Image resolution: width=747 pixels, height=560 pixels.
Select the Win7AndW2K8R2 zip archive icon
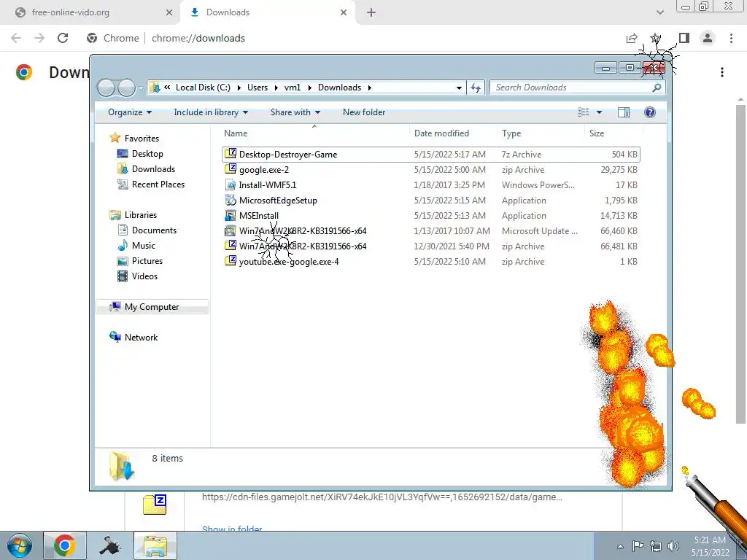(x=231, y=246)
